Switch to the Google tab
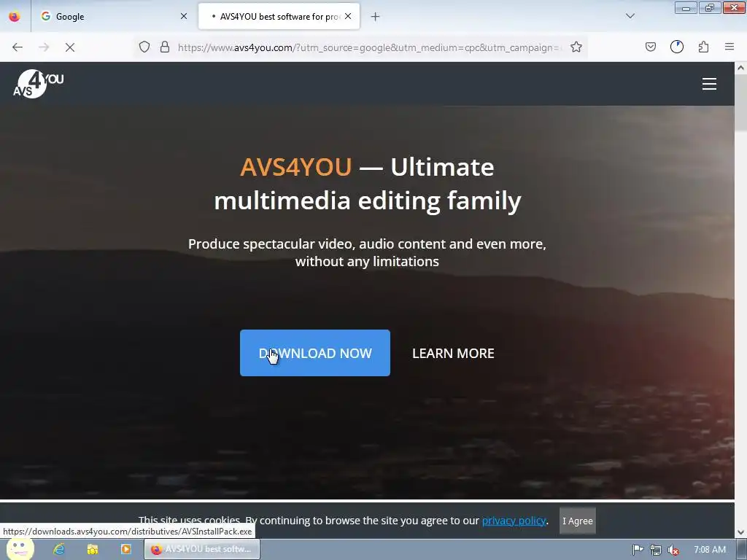 click(x=113, y=17)
